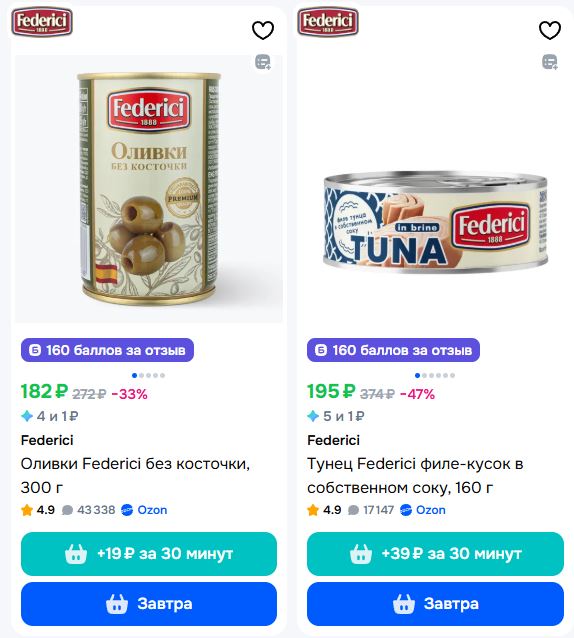Image resolution: width=574 pixels, height=638 pixels.
Task: Open the olives can product image
Action: tap(149, 189)
